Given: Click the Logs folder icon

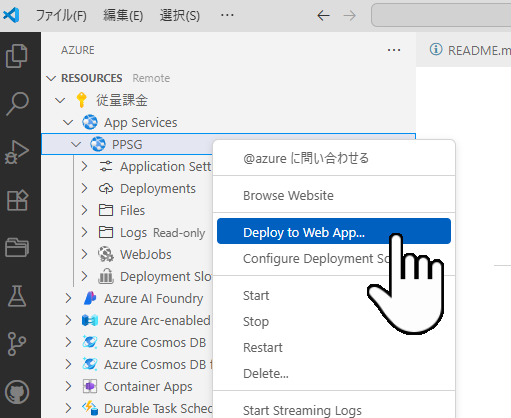Looking at the screenshot, I should pyautogui.click(x=106, y=232).
